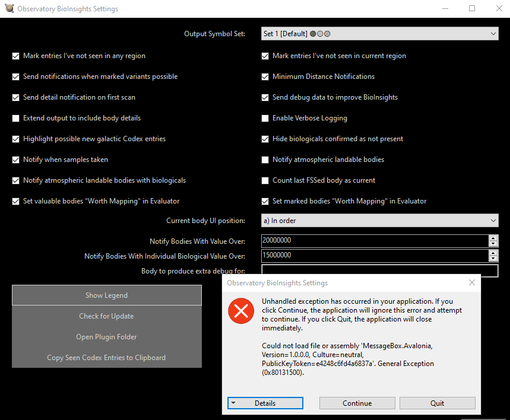Decrease Notify Bodies With Value Over using down arrow
The image size is (510, 420).
point(493,244)
